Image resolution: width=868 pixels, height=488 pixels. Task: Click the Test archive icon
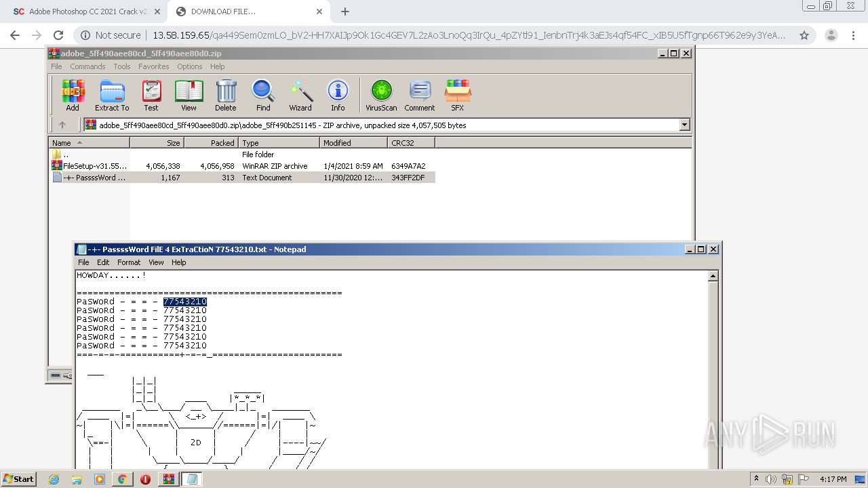tap(151, 96)
